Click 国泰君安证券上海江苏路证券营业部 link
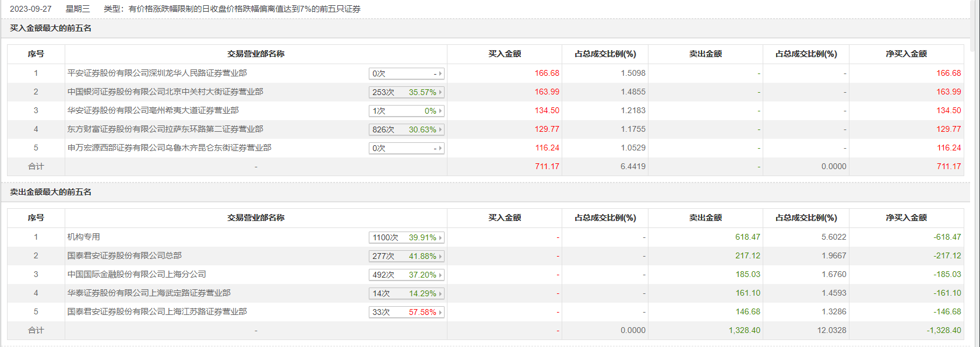 [x=157, y=312]
